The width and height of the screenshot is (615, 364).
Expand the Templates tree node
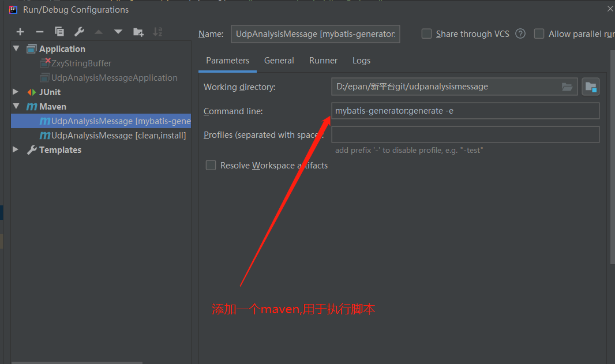click(16, 149)
